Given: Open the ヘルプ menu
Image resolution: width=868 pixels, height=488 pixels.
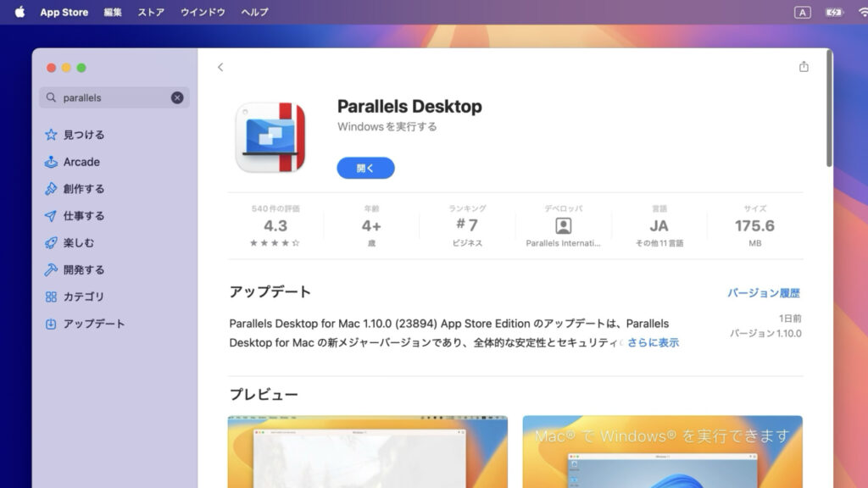Looking at the screenshot, I should click(x=254, y=12).
